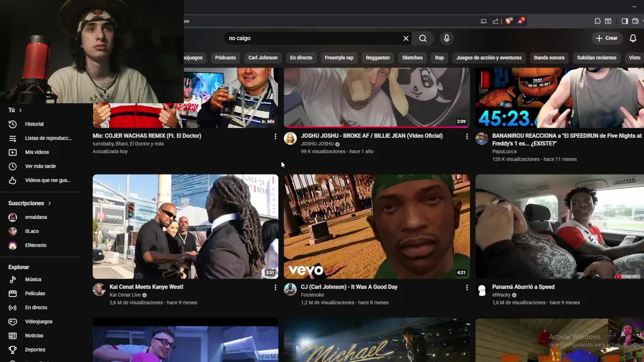Open options menu for Kai Cenat Meets Kanye
644x362 pixels.
coord(275,288)
